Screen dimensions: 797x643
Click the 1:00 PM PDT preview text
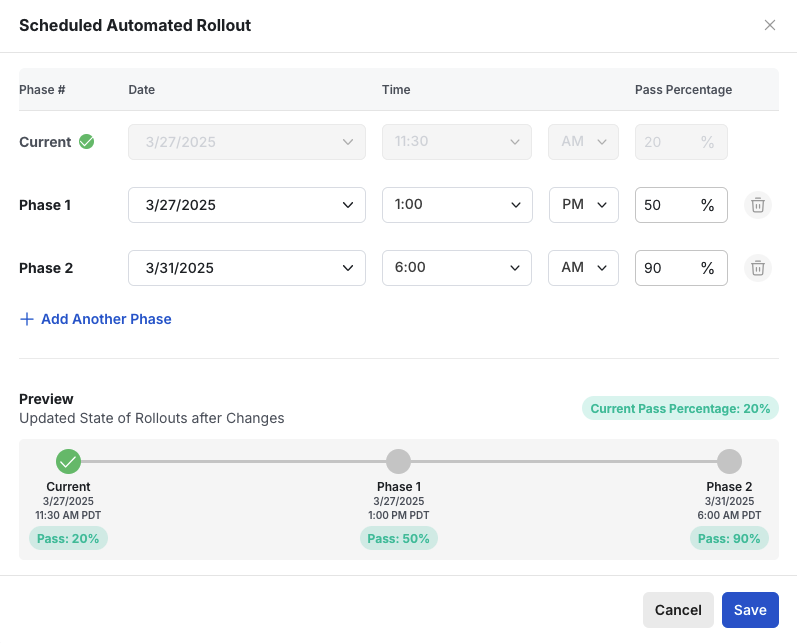tap(398, 515)
